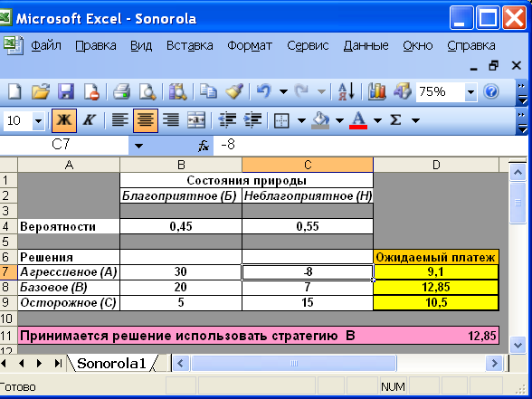Click the vertical scrollbar down arrow
This screenshot has height=399, width=532.
[x=518, y=346]
